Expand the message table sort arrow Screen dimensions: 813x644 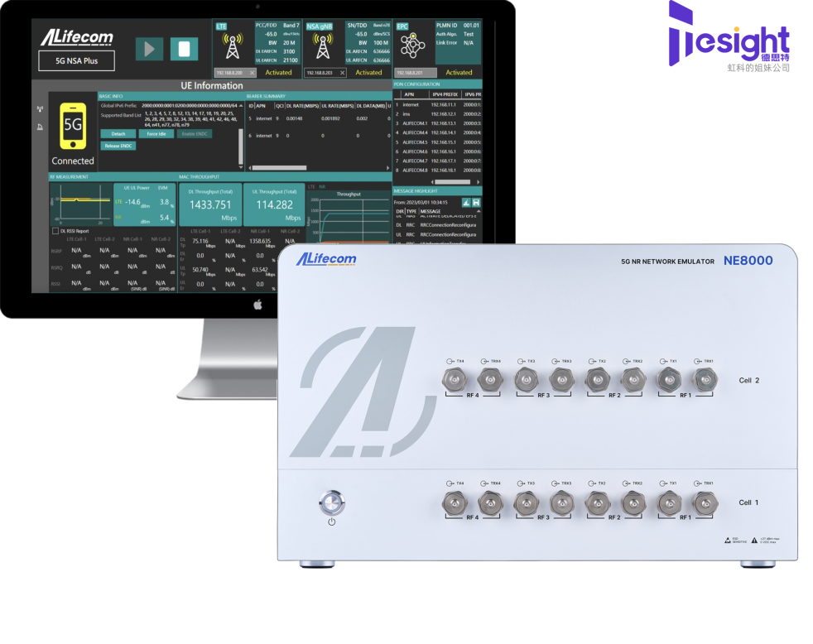478,212
